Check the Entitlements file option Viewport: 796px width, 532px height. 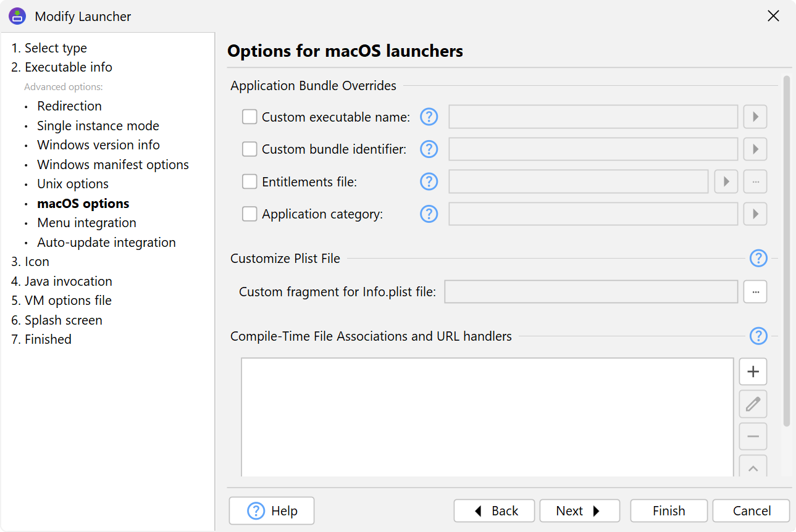coord(249,181)
